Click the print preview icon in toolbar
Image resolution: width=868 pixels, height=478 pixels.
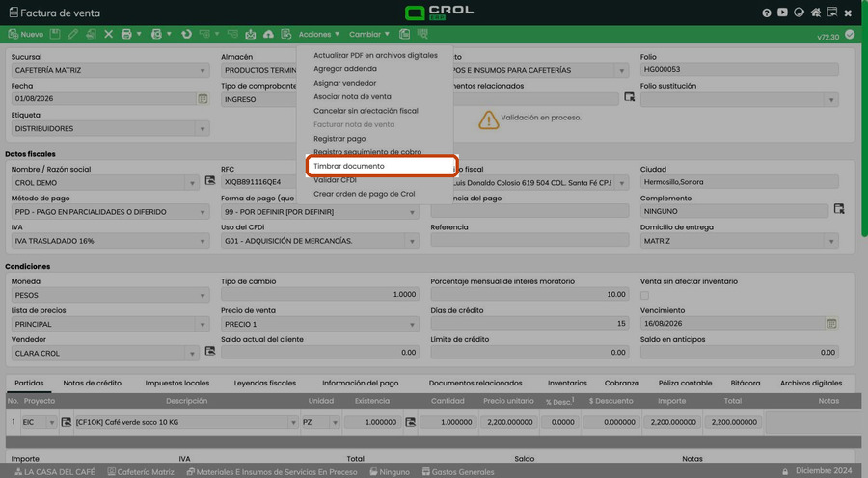(156, 35)
